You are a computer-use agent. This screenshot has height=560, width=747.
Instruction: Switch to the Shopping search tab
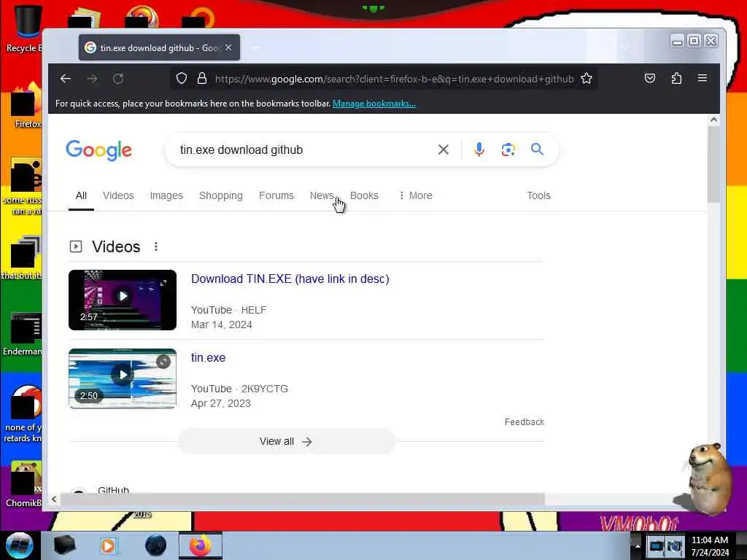pyautogui.click(x=220, y=195)
